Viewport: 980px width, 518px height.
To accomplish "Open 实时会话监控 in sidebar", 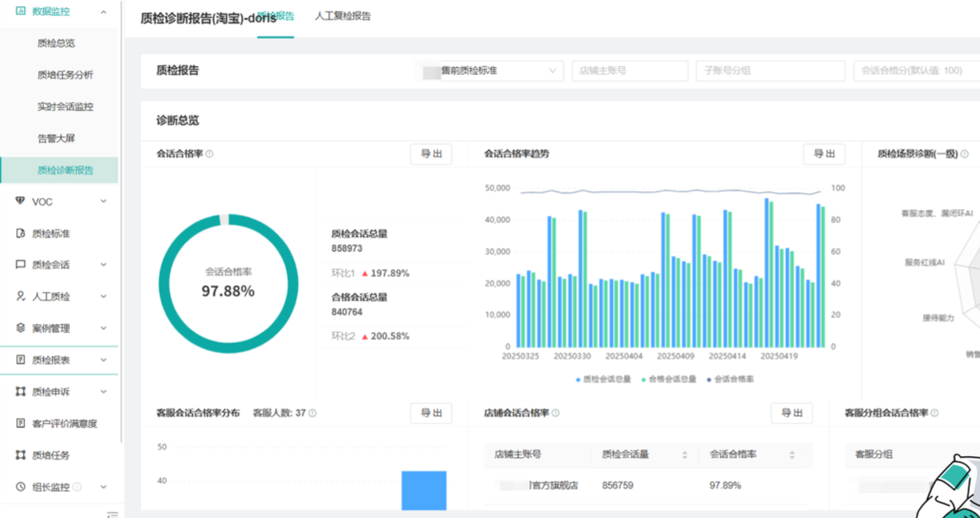I will (65, 106).
